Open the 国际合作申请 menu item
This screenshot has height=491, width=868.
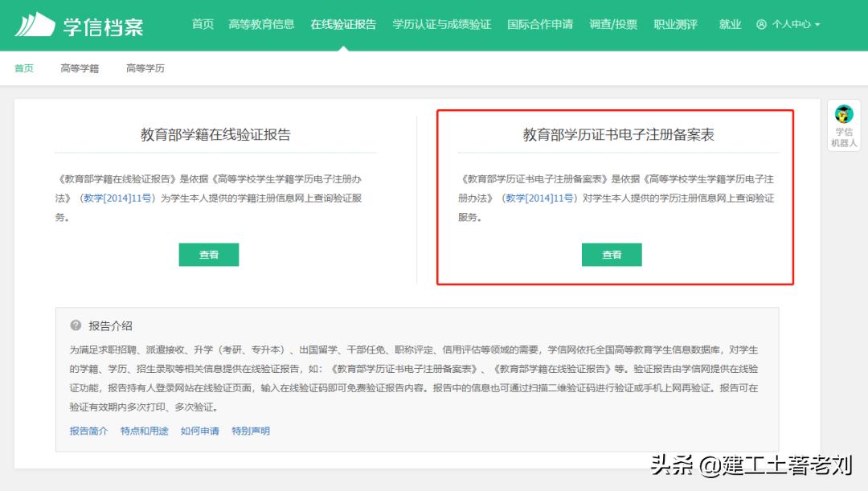[x=540, y=24]
